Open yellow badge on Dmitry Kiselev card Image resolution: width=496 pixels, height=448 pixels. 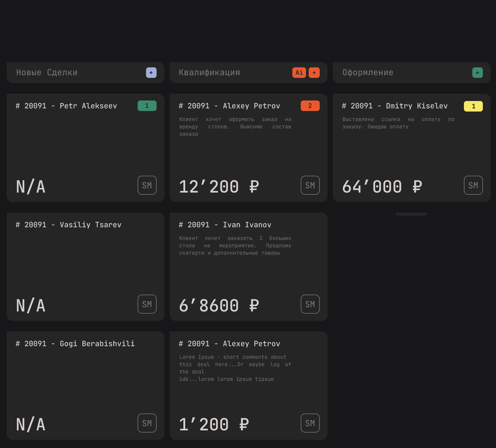click(473, 106)
